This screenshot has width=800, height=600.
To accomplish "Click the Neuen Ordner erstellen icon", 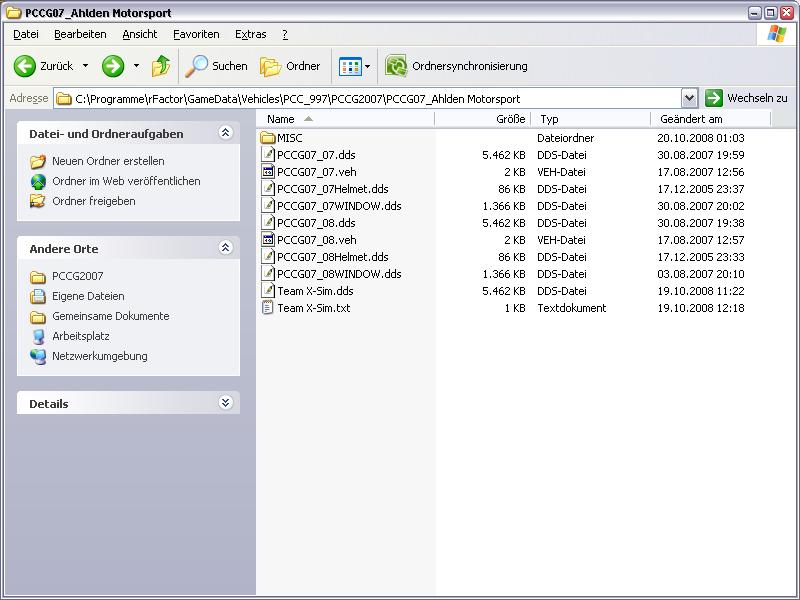I will (38, 161).
